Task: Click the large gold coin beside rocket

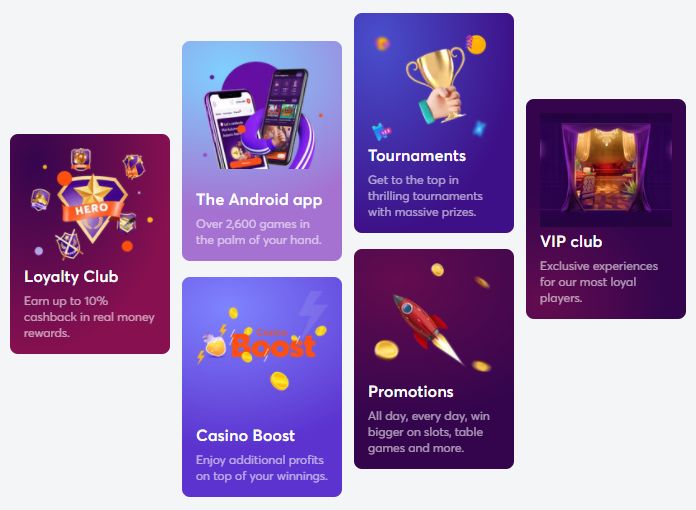Action: coord(386,349)
